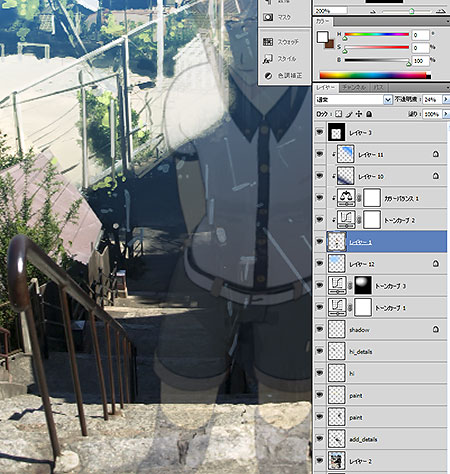This screenshot has height=474, width=450.
Task: Click the H hue slider track
Action: (377, 34)
